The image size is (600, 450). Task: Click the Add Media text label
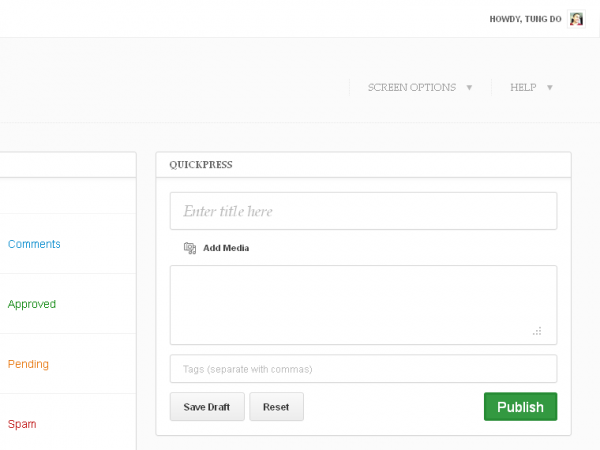coord(226,248)
